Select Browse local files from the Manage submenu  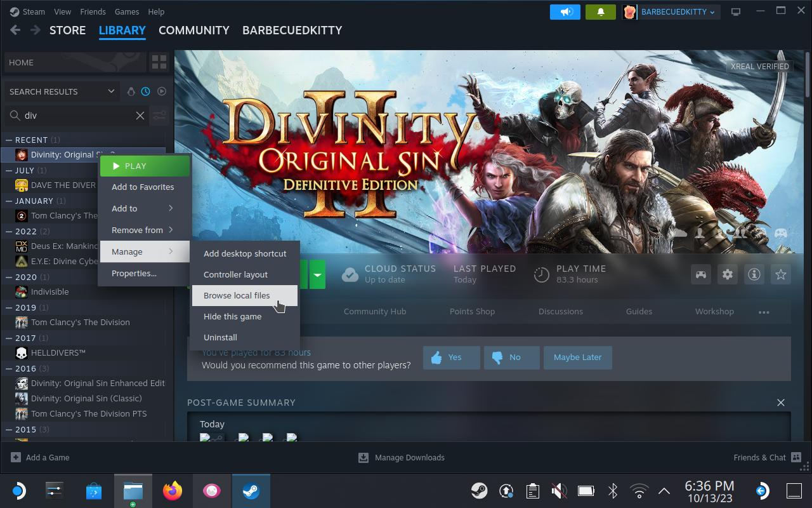point(236,295)
